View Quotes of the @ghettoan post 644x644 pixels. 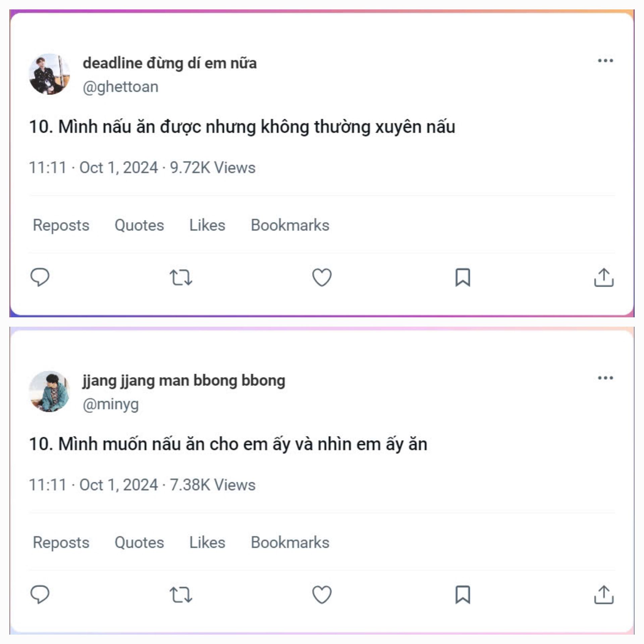point(139,225)
